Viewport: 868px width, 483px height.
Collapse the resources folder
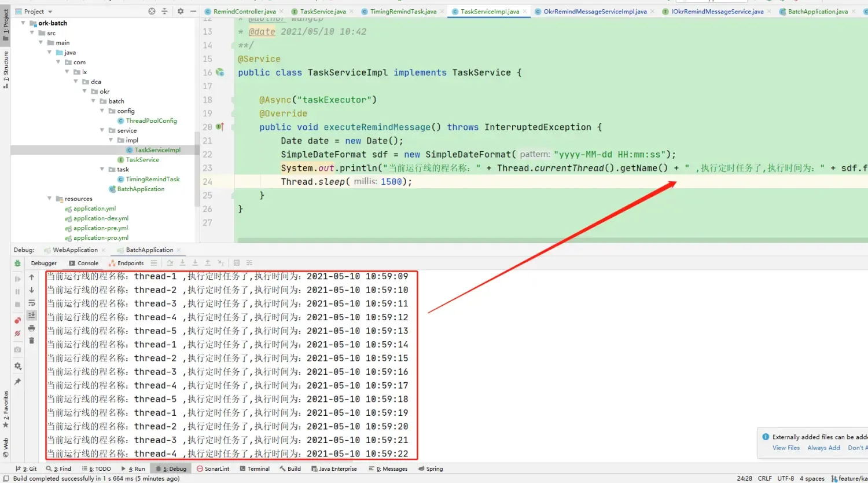tap(49, 199)
